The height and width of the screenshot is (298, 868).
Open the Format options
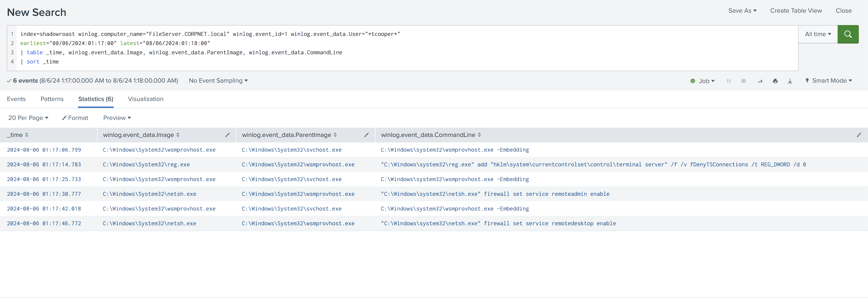pyautogui.click(x=75, y=118)
